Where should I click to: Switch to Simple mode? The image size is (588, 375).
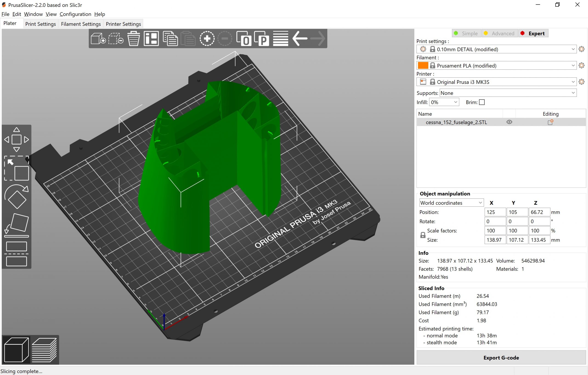pos(466,34)
